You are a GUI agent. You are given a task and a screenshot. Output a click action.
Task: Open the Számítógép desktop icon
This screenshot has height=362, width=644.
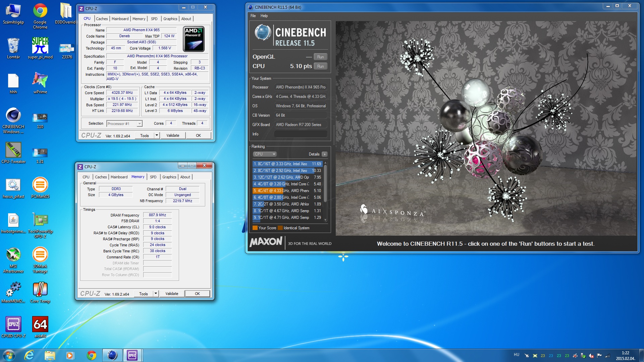click(x=13, y=14)
